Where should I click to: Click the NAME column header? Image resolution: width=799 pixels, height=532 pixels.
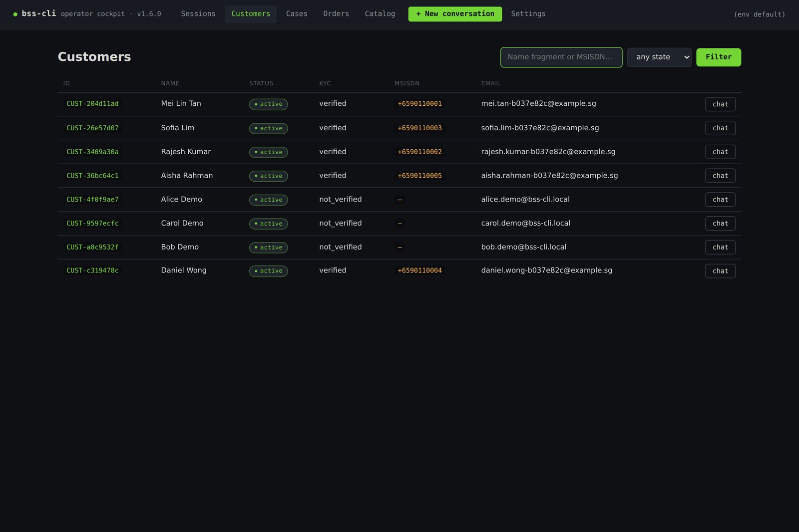coord(170,83)
